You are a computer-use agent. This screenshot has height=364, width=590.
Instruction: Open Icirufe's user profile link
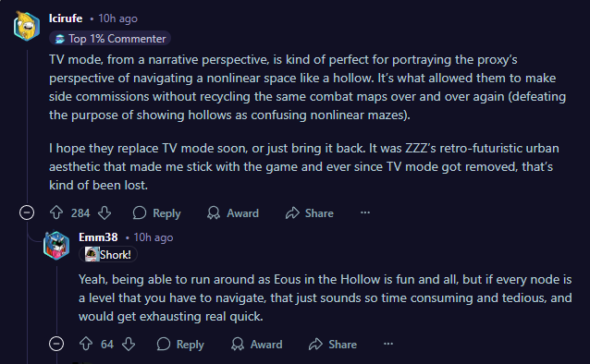coord(66,18)
